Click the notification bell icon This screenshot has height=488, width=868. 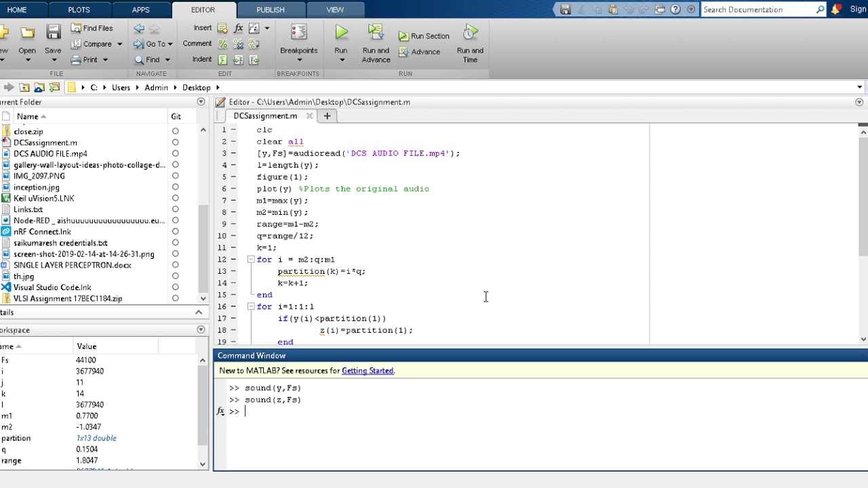[836, 9]
